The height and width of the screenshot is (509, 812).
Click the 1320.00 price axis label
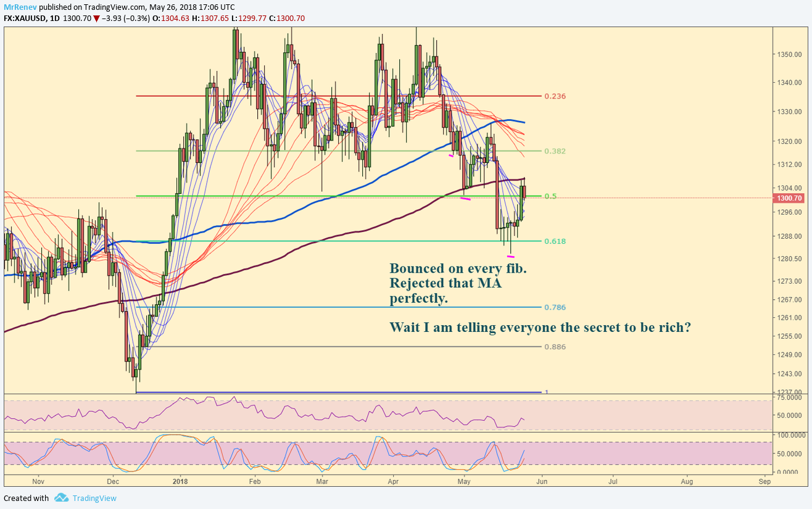coord(789,141)
